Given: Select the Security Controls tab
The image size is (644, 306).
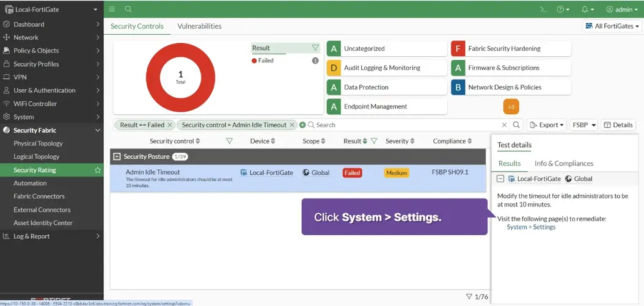Looking at the screenshot, I should (137, 26).
